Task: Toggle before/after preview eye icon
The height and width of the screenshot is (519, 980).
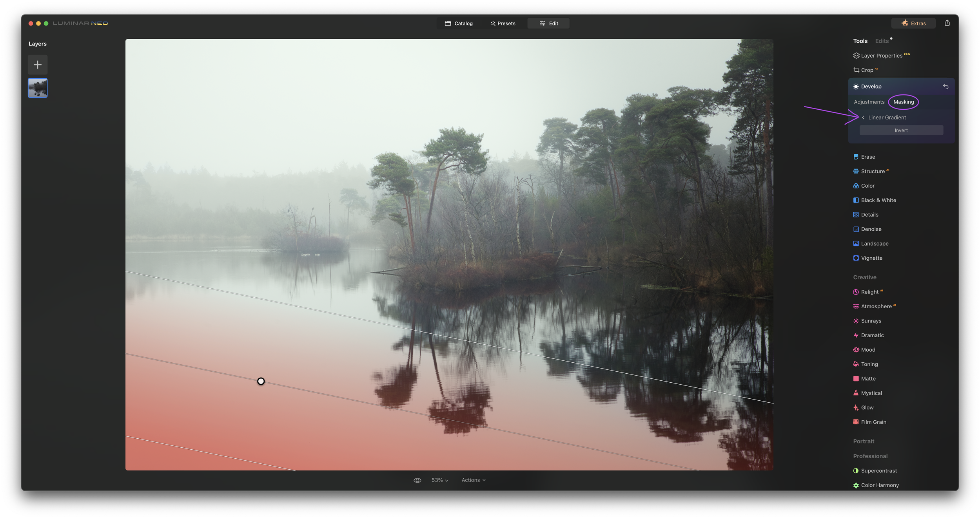Action: [417, 480]
